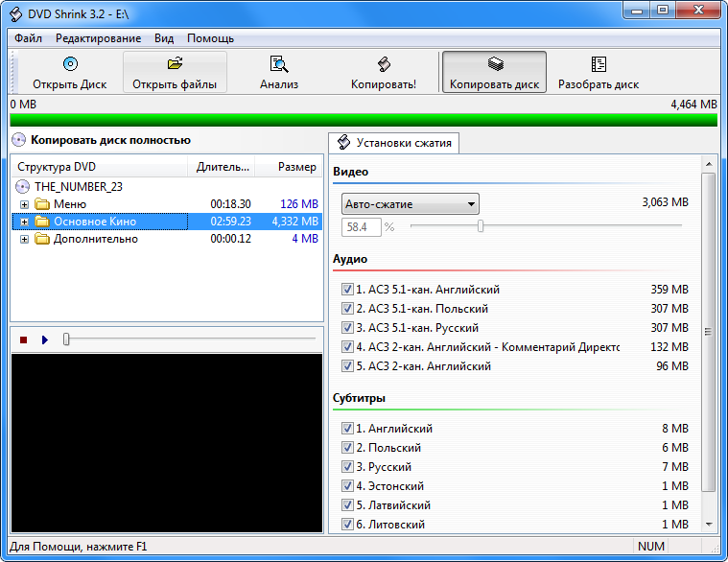Click the 02:59.23 duration value
The height and width of the screenshot is (562, 728).
(231, 222)
